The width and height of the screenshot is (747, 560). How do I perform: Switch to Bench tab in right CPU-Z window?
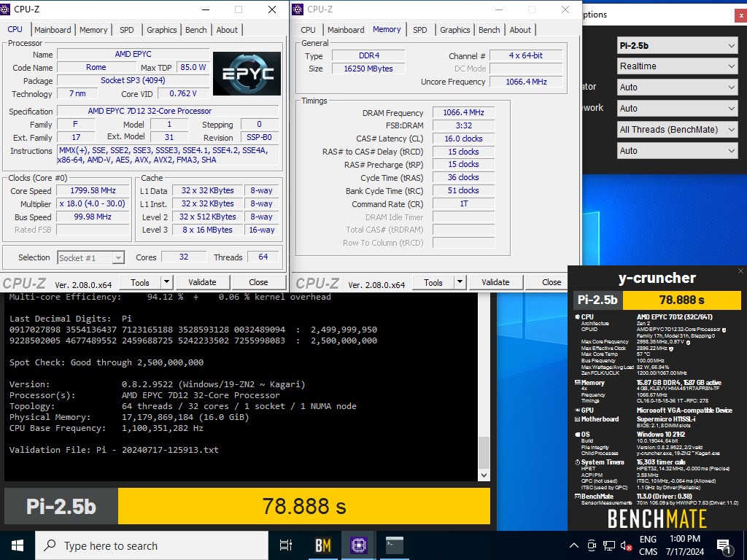[x=489, y=30]
